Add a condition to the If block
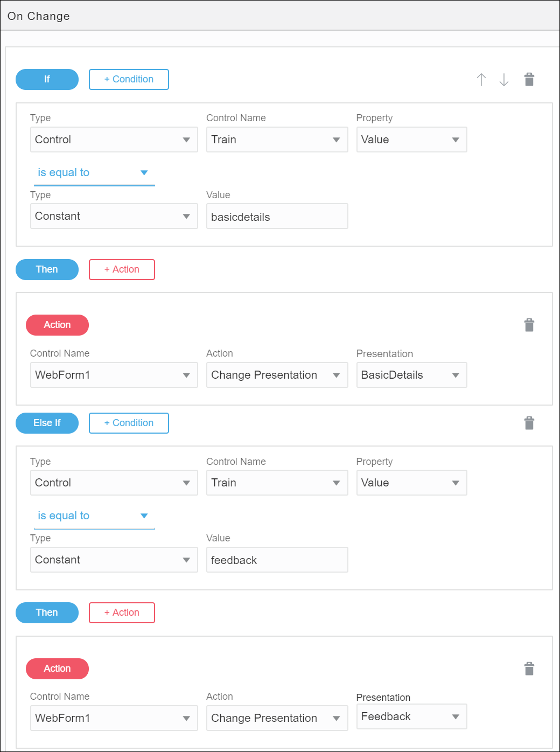This screenshot has width=560, height=752. click(x=129, y=79)
